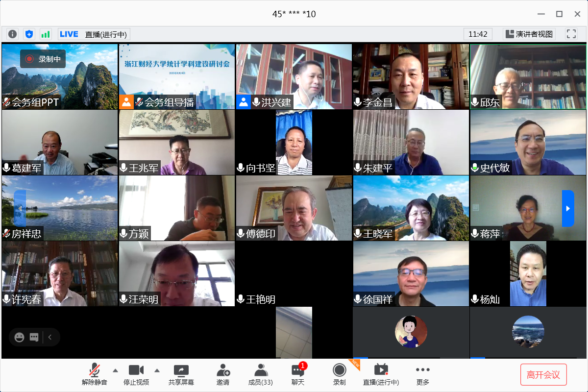Image resolution: width=588 pixels, height=392 pixels.
Task: Check the green network signal icon
Action: (46, 34)
